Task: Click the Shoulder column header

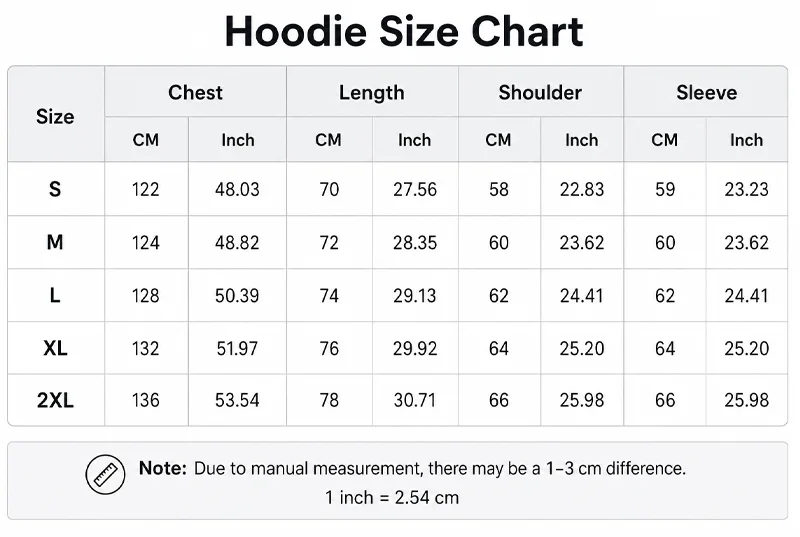Action: (540, 92)
